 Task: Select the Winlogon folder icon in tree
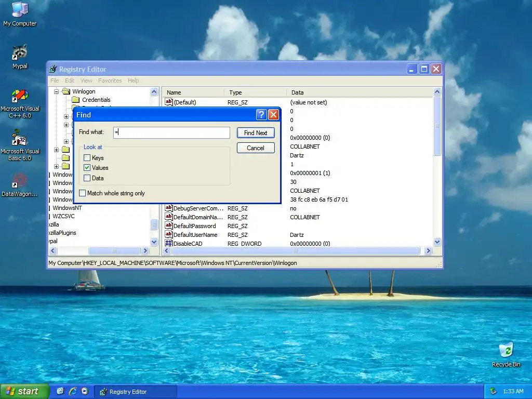[x=66, y=91]
